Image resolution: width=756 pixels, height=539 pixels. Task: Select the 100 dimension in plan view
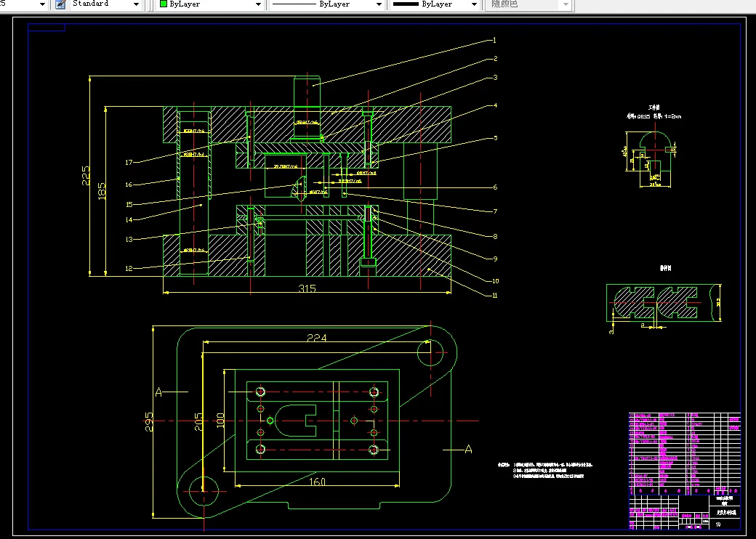(220, 421)
